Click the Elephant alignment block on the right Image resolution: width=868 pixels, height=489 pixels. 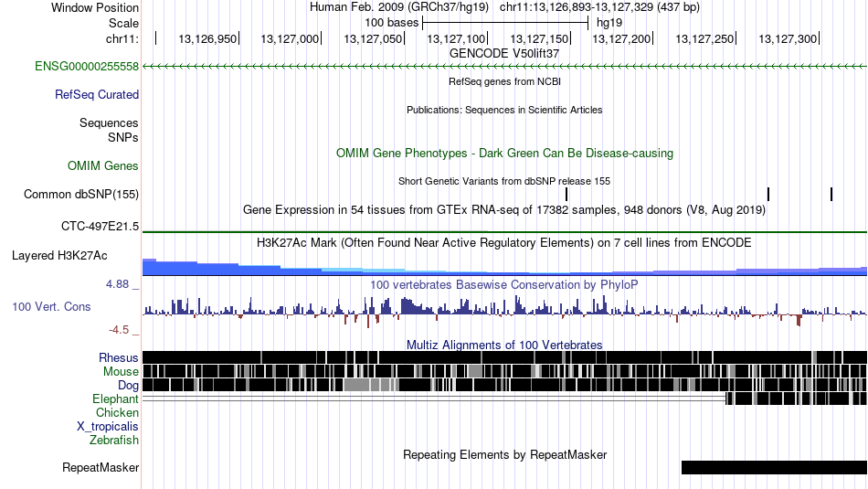796,399
